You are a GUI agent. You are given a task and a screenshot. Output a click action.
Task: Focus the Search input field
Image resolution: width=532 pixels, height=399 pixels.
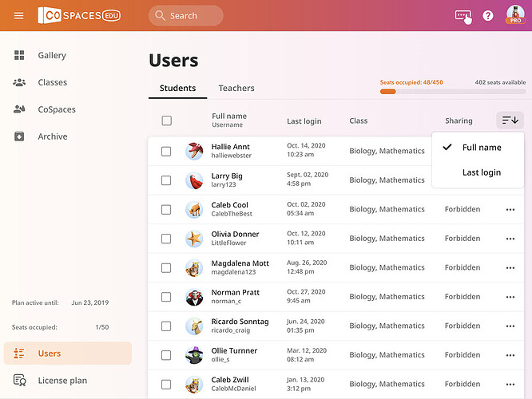coord(185,16)
